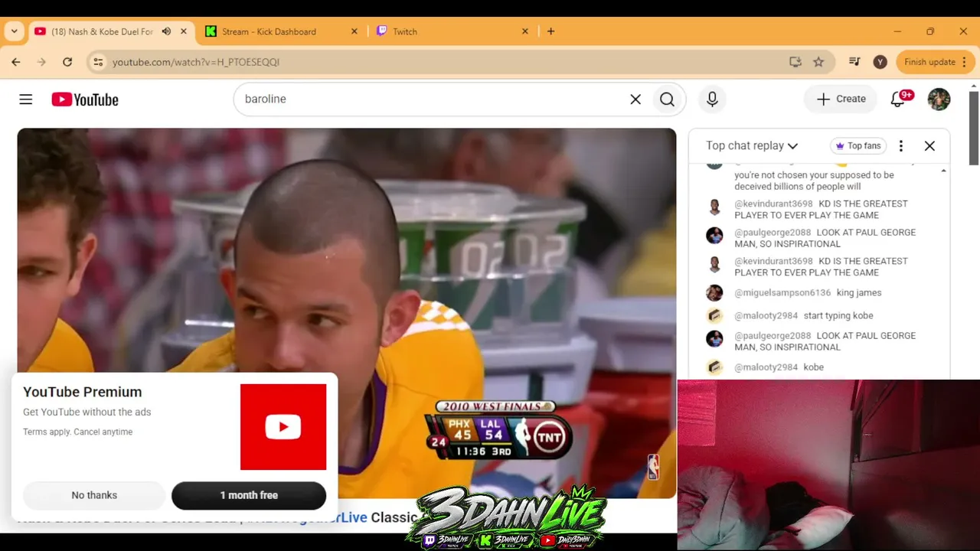The height and width of the screenshot is (551, 980).
Task: Click avatar beside 'king james' chat message
Action: click(714, 292)
